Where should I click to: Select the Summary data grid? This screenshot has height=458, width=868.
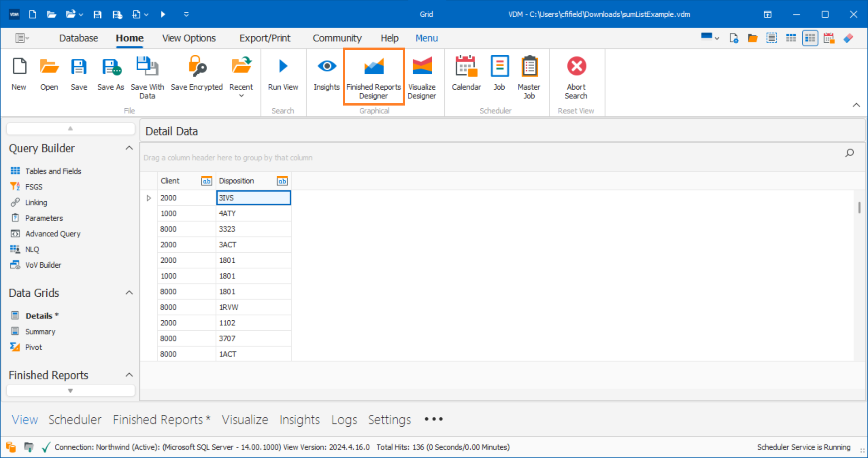pos(40,332)
